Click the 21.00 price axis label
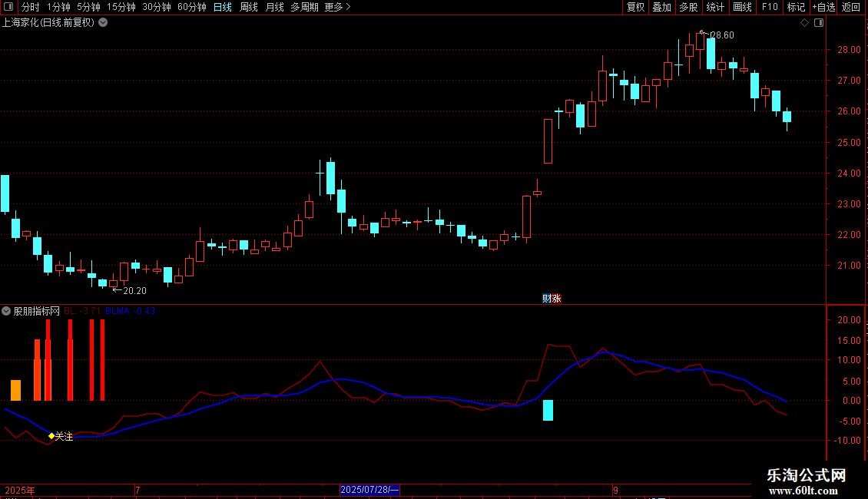 (x=849, y=266)
